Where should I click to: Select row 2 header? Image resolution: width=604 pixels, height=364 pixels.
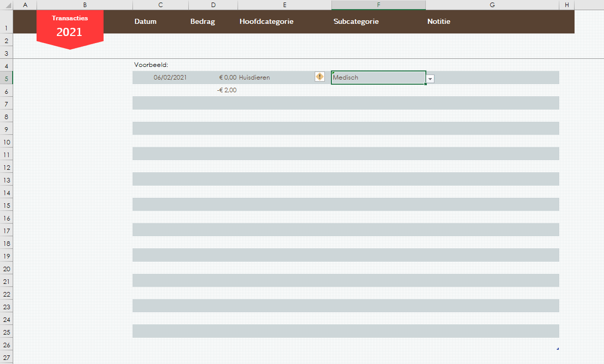pyautogui.click(x=7, y=41)
